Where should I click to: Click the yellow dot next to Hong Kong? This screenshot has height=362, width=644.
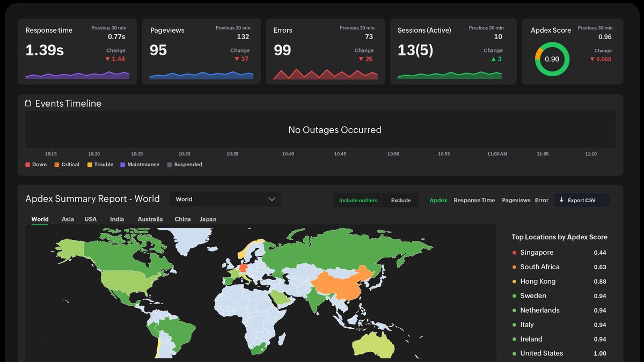coord(514,282)
